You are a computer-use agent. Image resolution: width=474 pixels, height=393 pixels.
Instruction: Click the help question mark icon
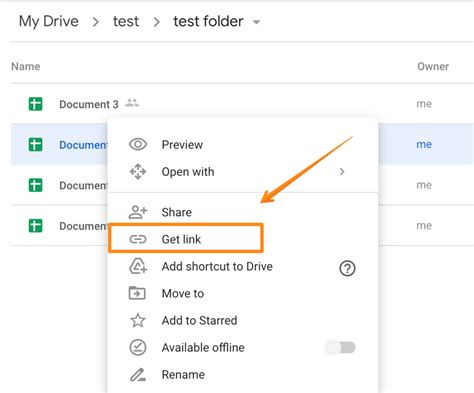pos(347,268)
